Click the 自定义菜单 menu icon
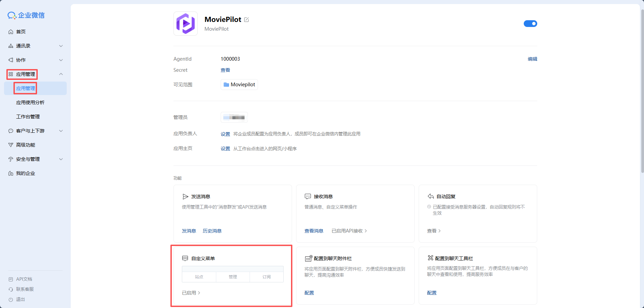The image size is (644, 308). (185, 258)
